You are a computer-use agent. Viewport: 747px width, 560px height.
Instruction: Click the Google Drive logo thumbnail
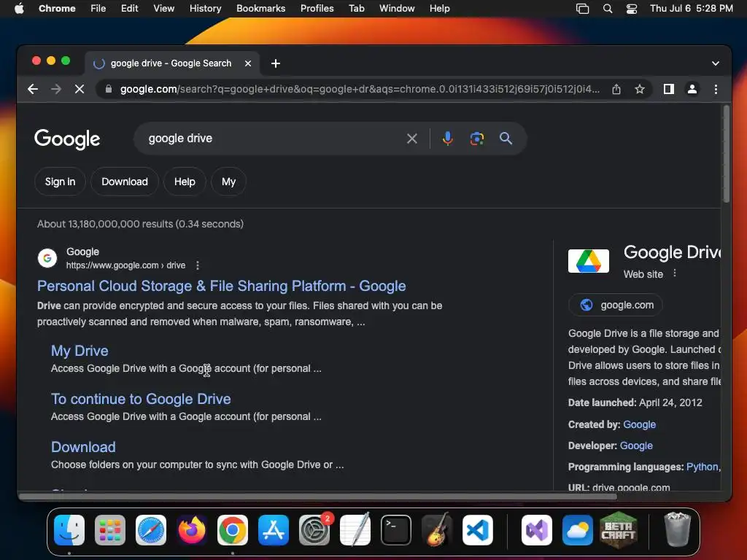coord(589,261)
